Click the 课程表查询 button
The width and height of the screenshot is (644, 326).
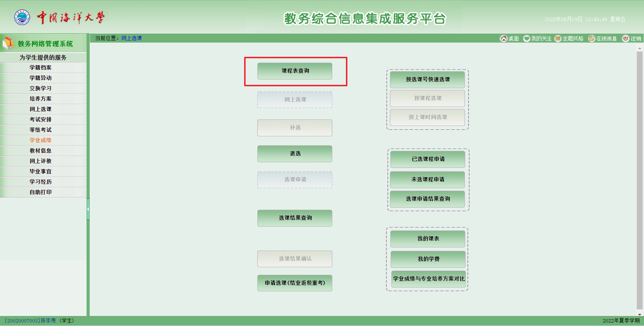point(295,71)
